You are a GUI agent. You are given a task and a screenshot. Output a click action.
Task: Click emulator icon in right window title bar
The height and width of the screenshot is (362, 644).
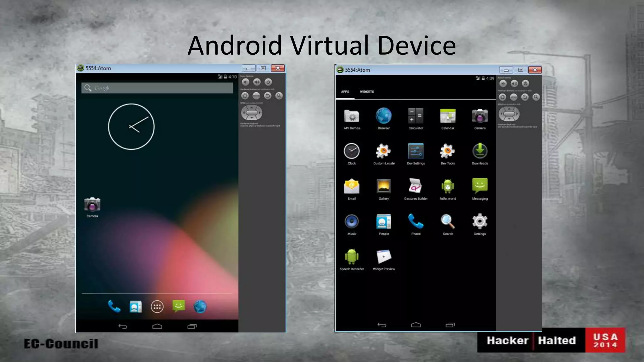tap(340, 70)
